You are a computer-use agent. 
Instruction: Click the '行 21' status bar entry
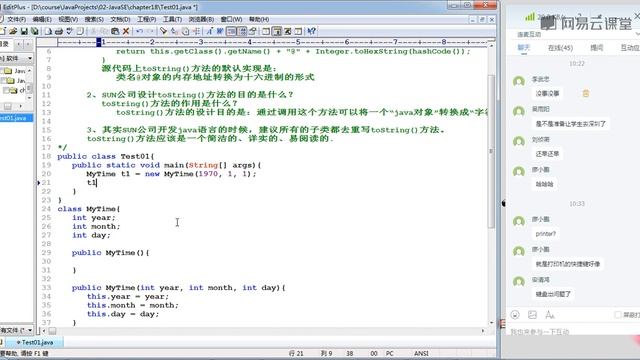pos(296,353)
